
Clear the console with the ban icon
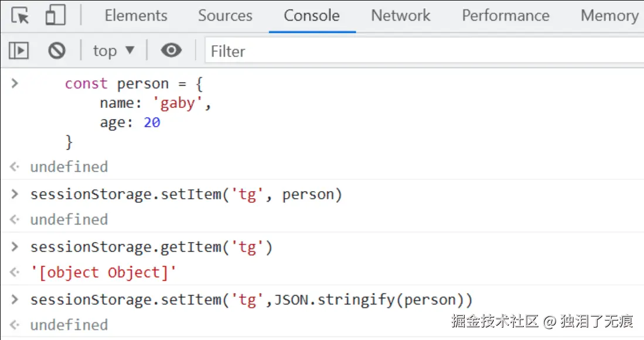coord(57,51)
